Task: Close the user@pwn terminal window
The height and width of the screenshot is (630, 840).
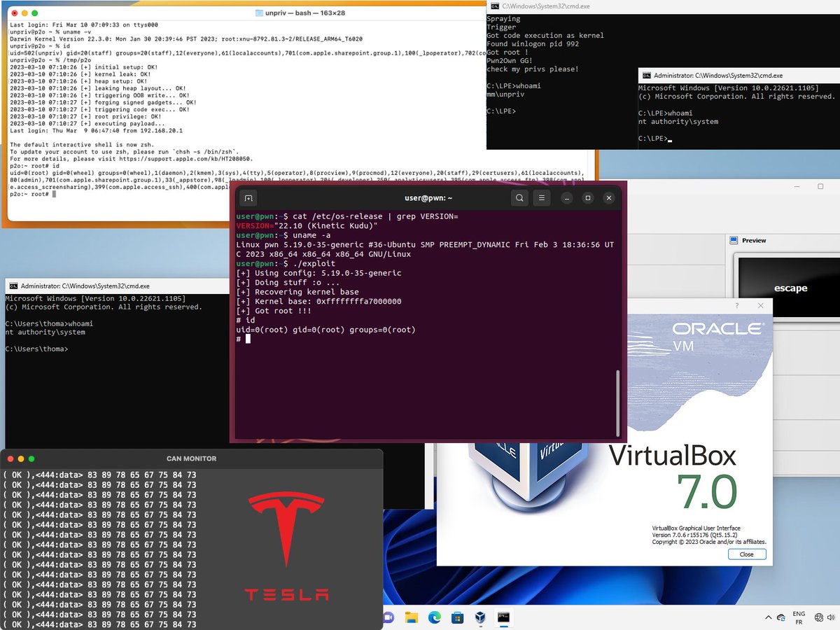Action: point(609,198)
